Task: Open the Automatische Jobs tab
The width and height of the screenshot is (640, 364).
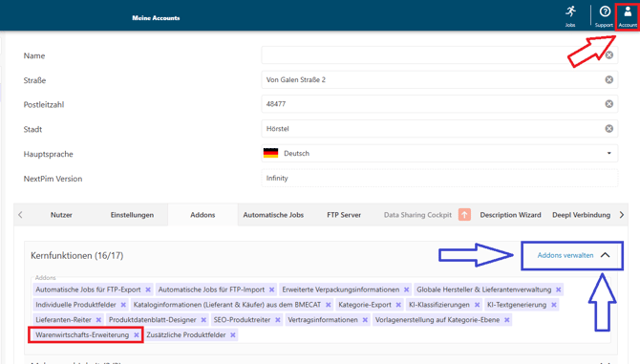Action: tap(273, 215)
